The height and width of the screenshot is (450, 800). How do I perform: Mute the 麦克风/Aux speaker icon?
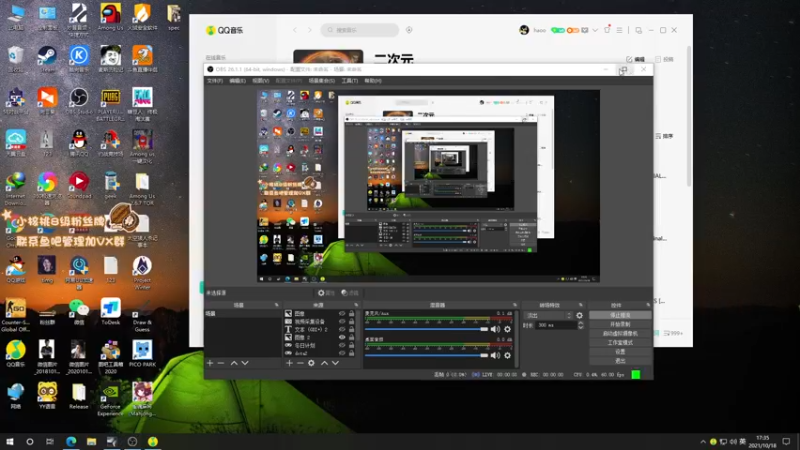point(495,329)
